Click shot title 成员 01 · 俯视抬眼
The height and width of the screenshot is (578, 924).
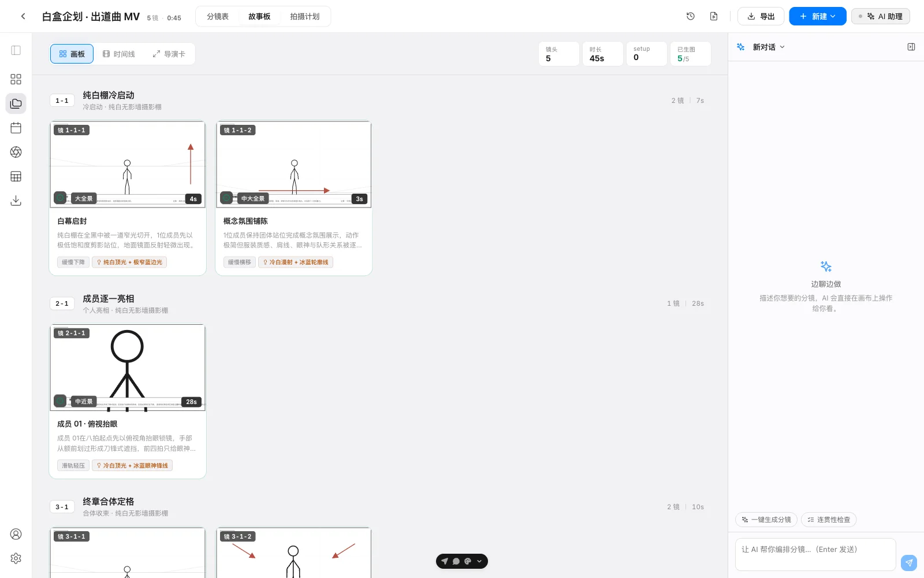pyautogui.click(x=87, y=424)
